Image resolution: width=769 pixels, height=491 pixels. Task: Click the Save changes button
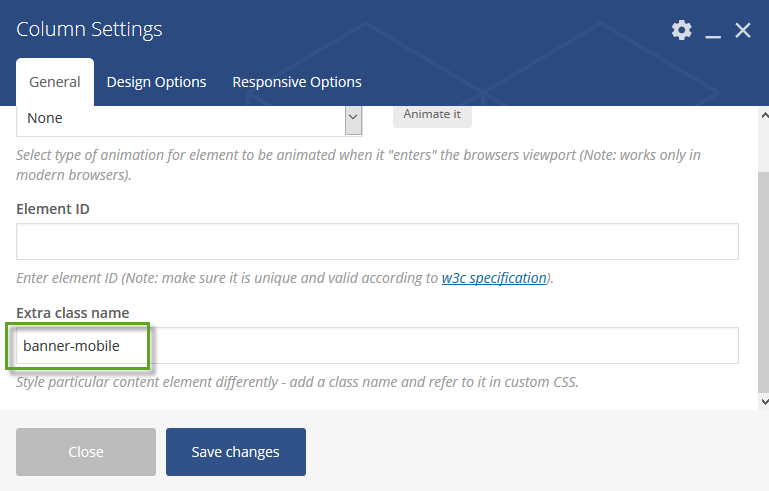pos(236,452)
